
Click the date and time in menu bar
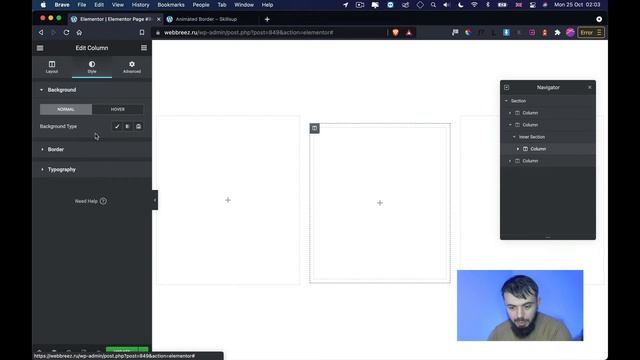tap(577, 5)
